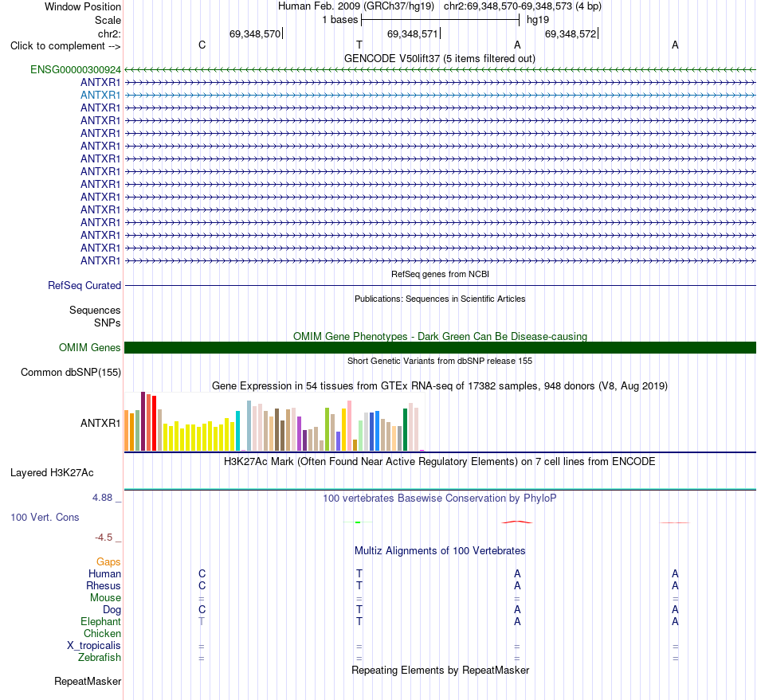Click the dark green bar in GTEx chart
Image resolution: width=757 pixels, height=700 pixels.
tap(405, 430)
